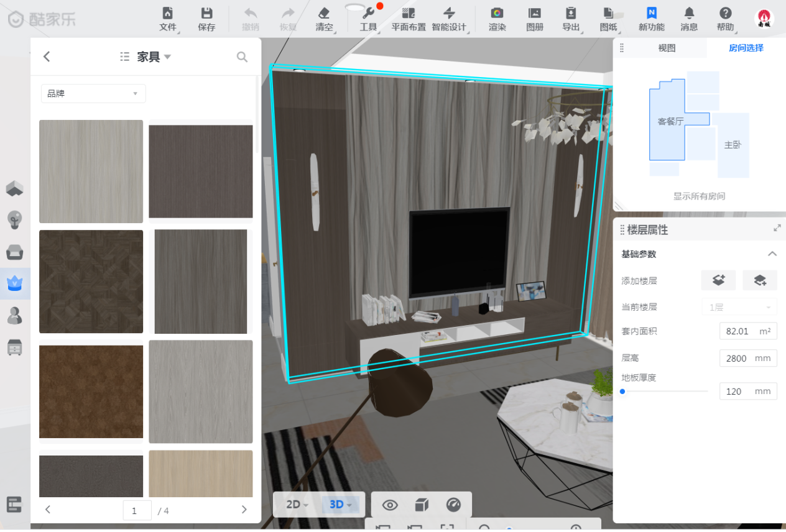Toggle the eye visibility button

(x=390, y=505)
